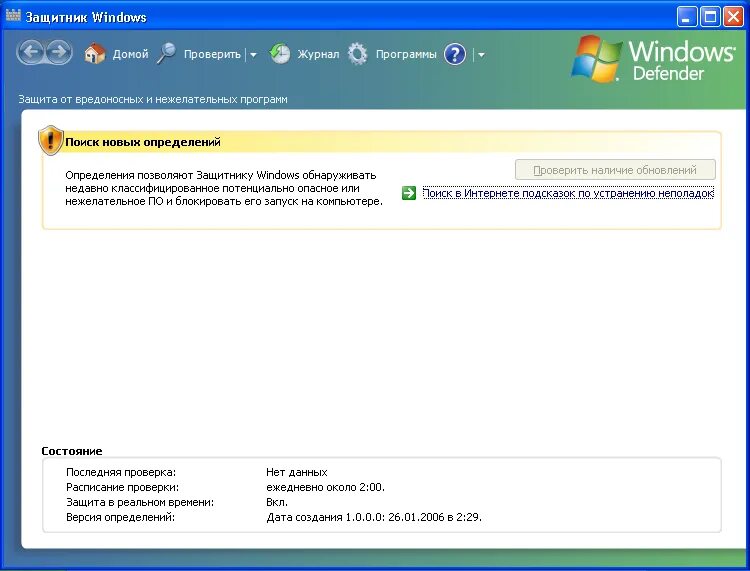Click the Расписание проверки label
The image size is (750, 571).
(122, 487)
